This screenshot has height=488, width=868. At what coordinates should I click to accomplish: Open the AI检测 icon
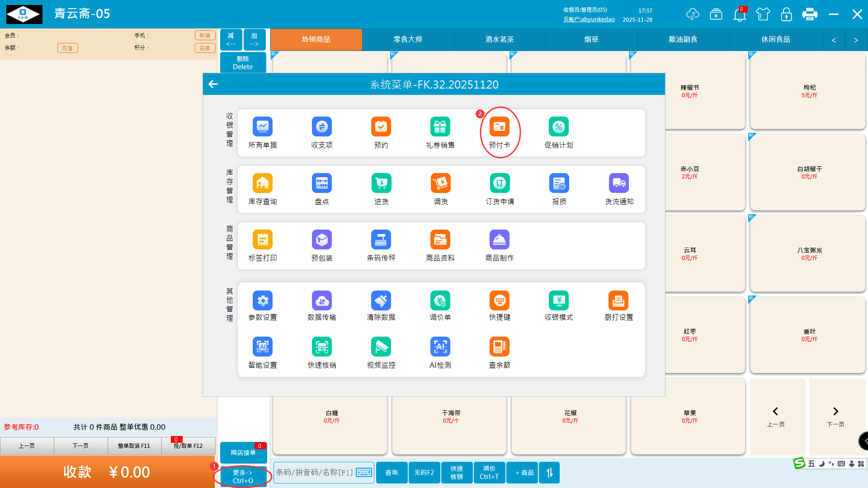pyautogui.click(x=440, y=347)
